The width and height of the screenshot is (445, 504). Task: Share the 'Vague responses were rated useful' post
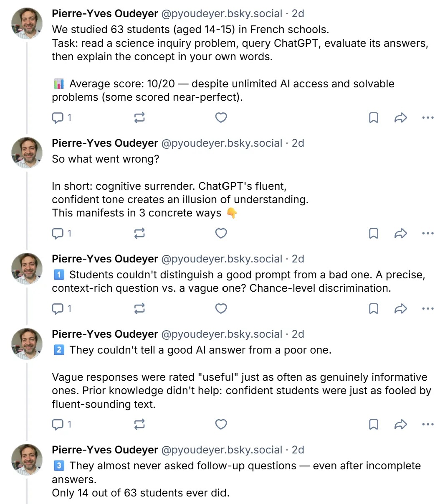[401, 424]
